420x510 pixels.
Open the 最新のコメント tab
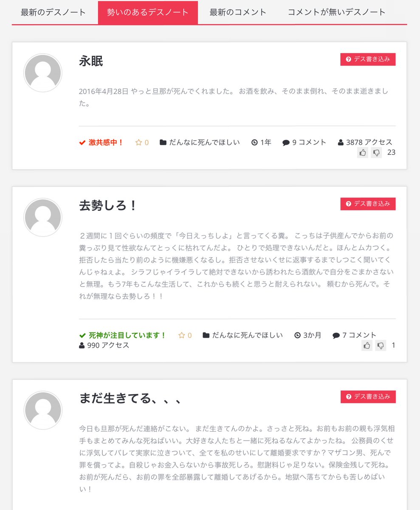[x=238, y=12]
